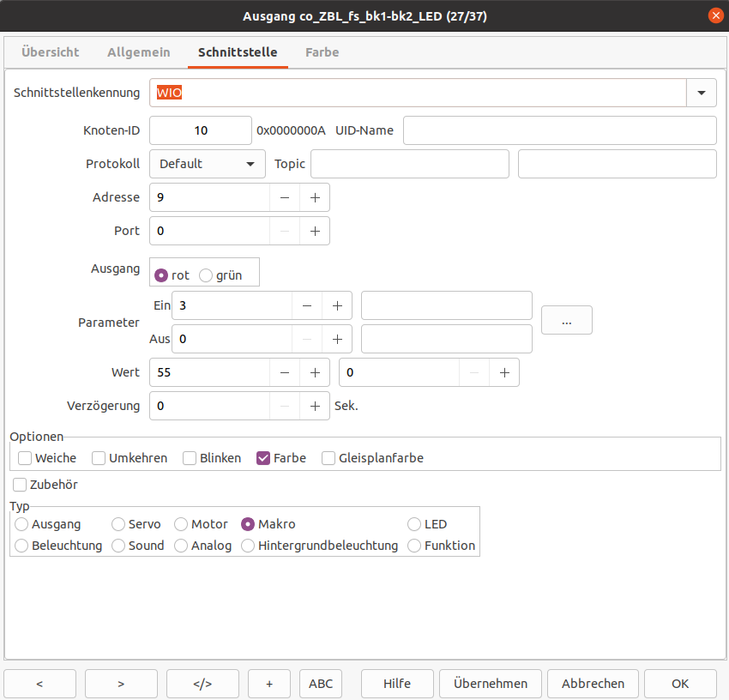Increase the Verzögerung delay value
Screen dimensions: 729x700
(315, 406)
